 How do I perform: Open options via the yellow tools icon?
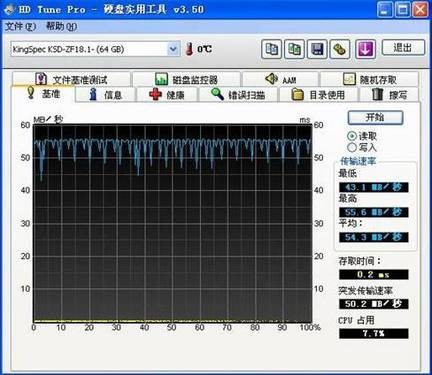pyautogui.click(x=340, y=49)
